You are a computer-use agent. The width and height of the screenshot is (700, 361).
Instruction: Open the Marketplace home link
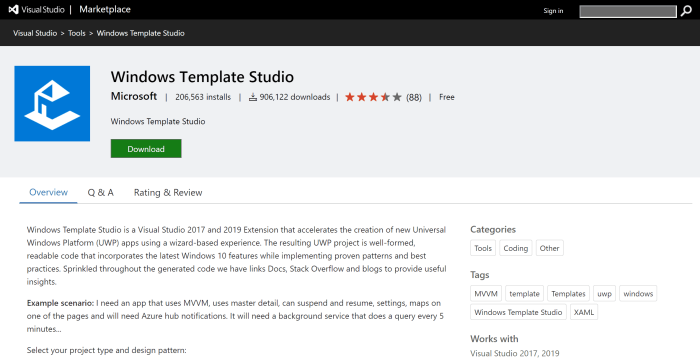click(x=105, y=9)
